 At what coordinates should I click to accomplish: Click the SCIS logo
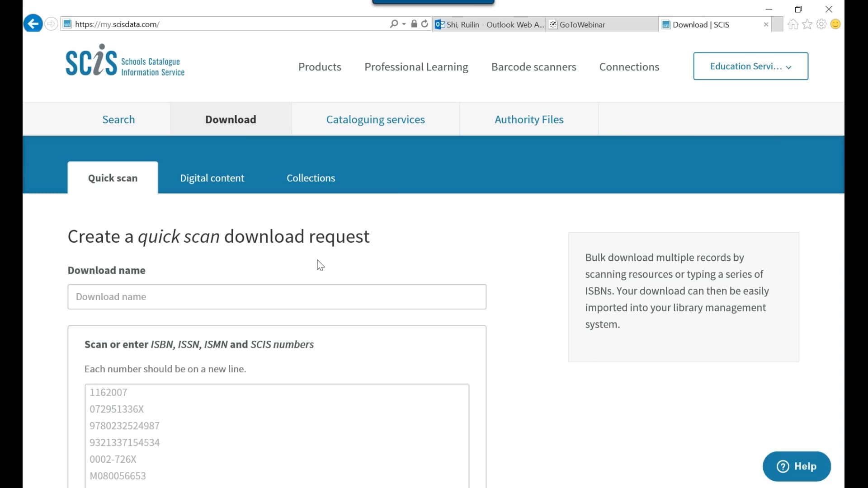(125, 60)
